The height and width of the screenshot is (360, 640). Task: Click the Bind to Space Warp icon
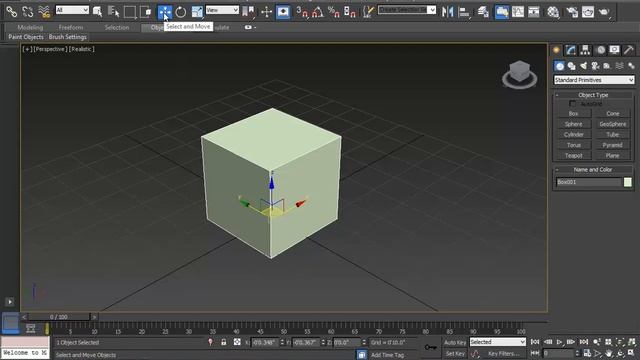click(44, 12)
